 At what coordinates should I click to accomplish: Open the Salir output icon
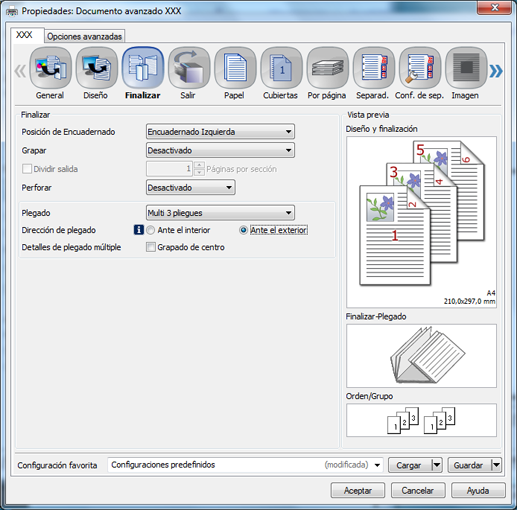[189, 68]
